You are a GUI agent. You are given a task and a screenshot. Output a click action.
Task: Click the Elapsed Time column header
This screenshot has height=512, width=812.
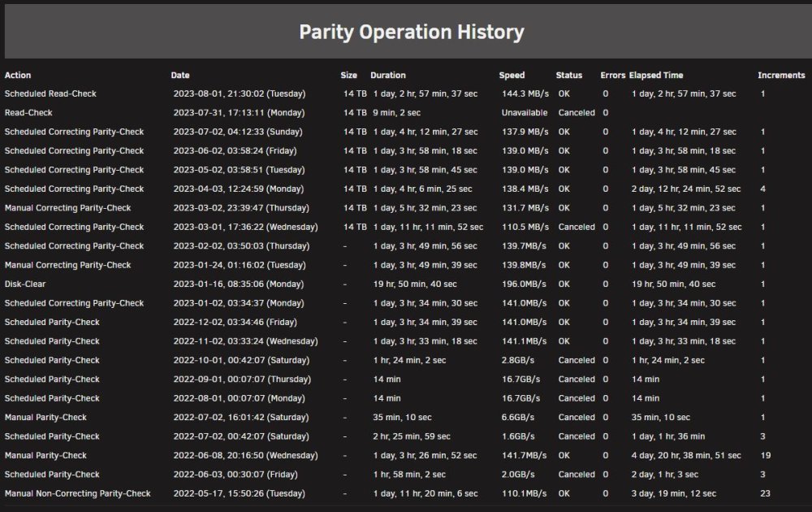pyautogui.click(x=655, y=75)
